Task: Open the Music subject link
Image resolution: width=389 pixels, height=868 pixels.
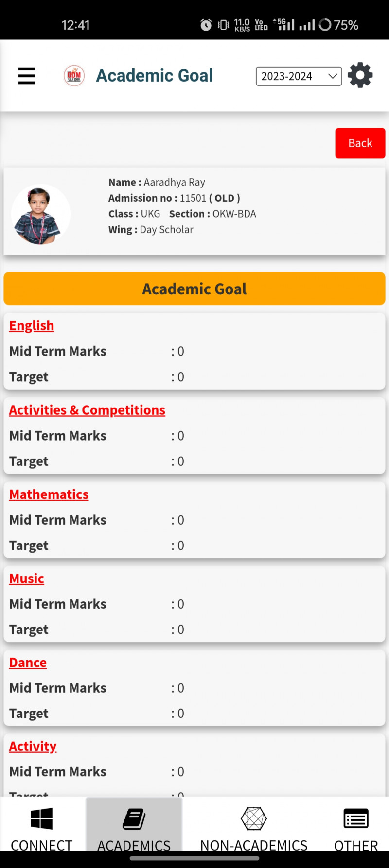Action: coord(27,579)
